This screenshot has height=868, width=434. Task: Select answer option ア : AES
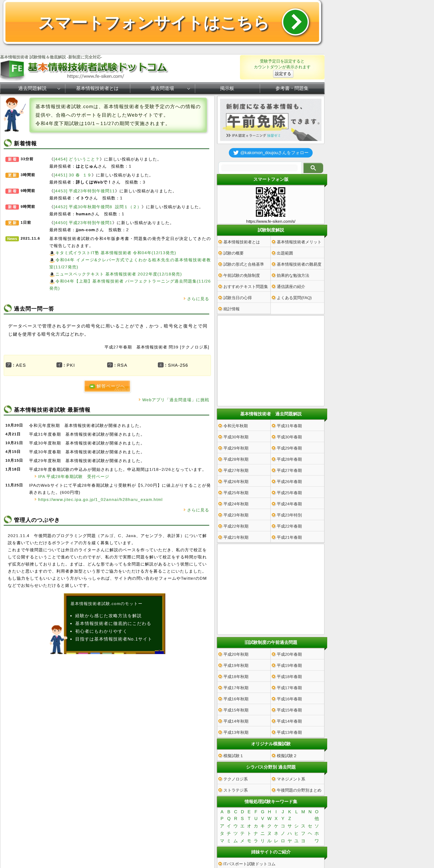pyautogui.click(x=16, y=365)
